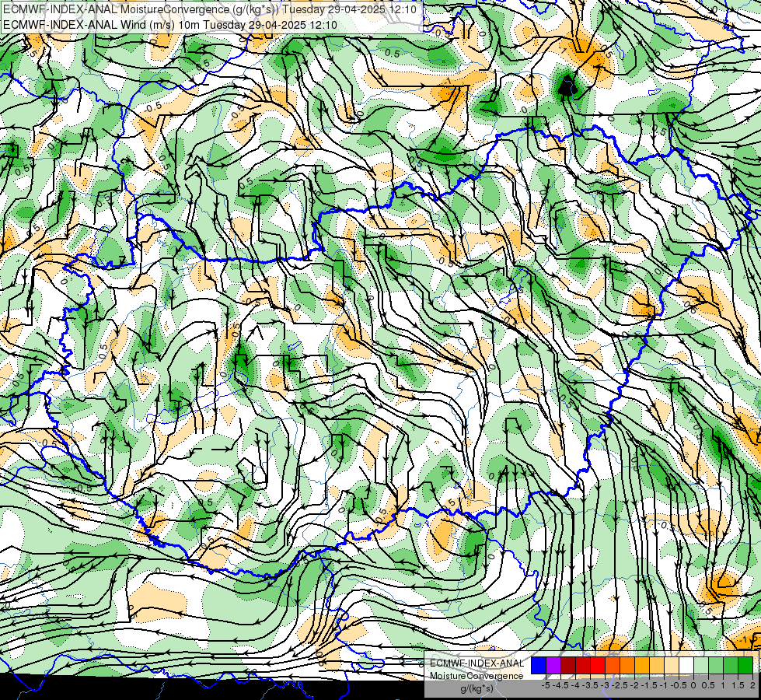Click the -2.5 legend tick label
This screenshot has width=761, height=700.
pyautogui.click(x=620, y=685)
